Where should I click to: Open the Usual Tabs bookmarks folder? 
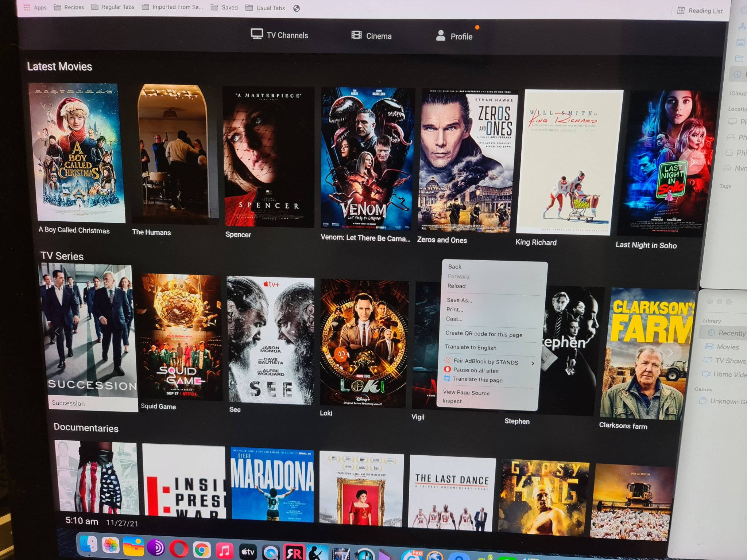coord(265,8)
